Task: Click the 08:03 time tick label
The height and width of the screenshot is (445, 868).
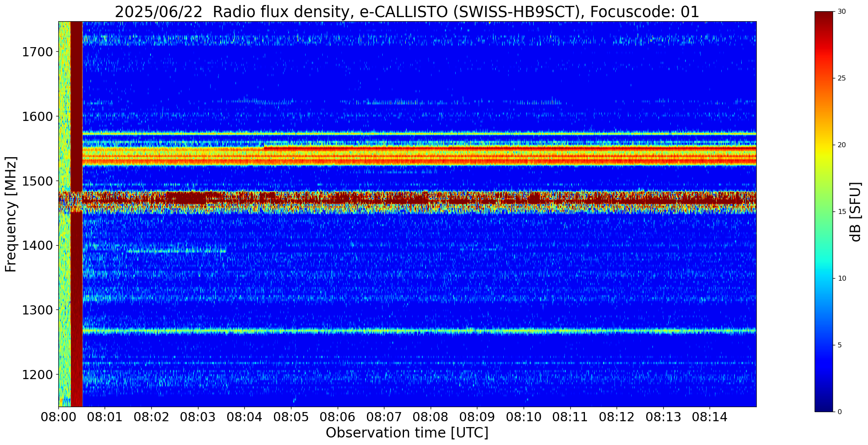Action: pos(198,417)
